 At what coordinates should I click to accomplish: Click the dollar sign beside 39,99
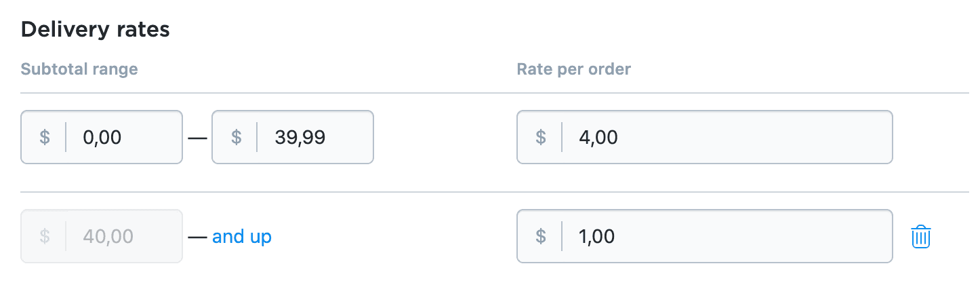[236, 138]
